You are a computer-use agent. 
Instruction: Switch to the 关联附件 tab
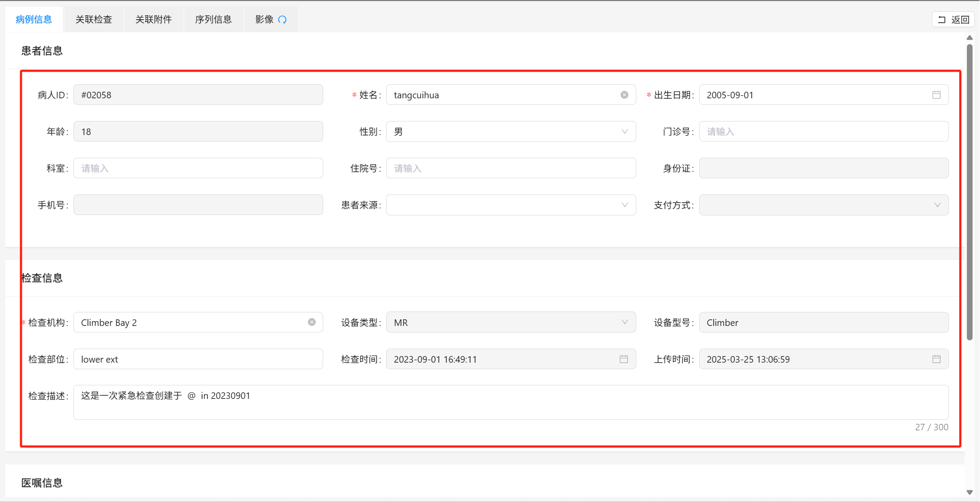[153, 20]
